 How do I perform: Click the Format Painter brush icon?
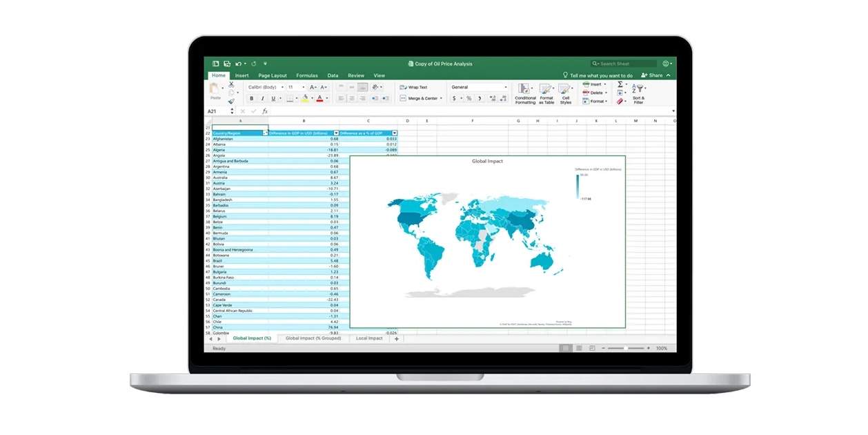click(231, 101)
